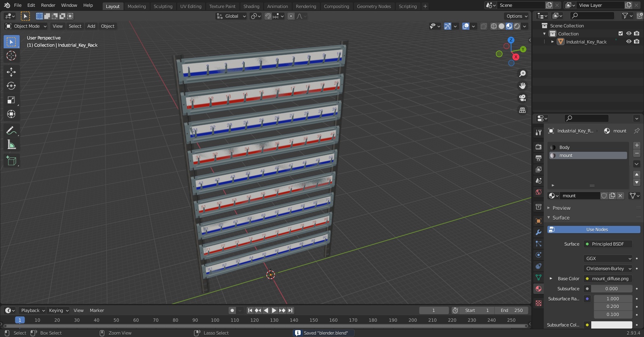Viewport: 644px width, 337px height.
Task: Click mount_diffuse.png base color button
Action: coord(608,279)
